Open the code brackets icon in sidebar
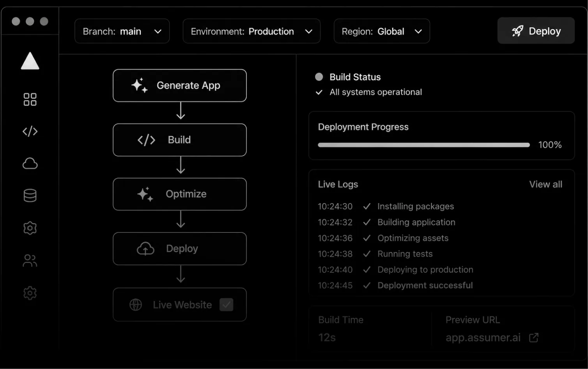The height and width of the screenshot is (369, 588). coord(30,131)
